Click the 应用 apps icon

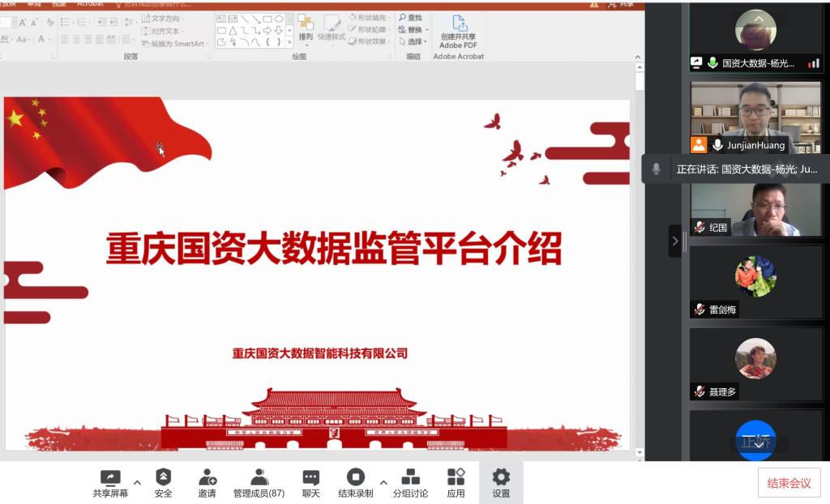456,478
